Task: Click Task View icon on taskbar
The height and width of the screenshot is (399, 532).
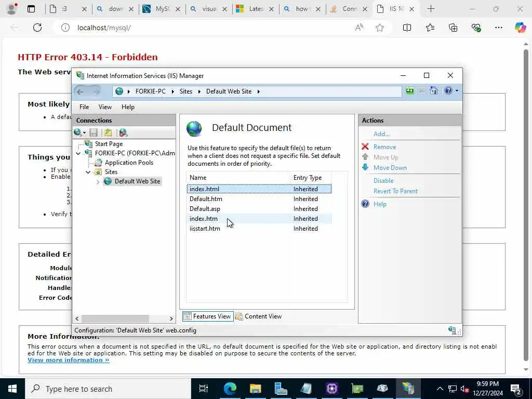Action: click(x=203, y=389)
